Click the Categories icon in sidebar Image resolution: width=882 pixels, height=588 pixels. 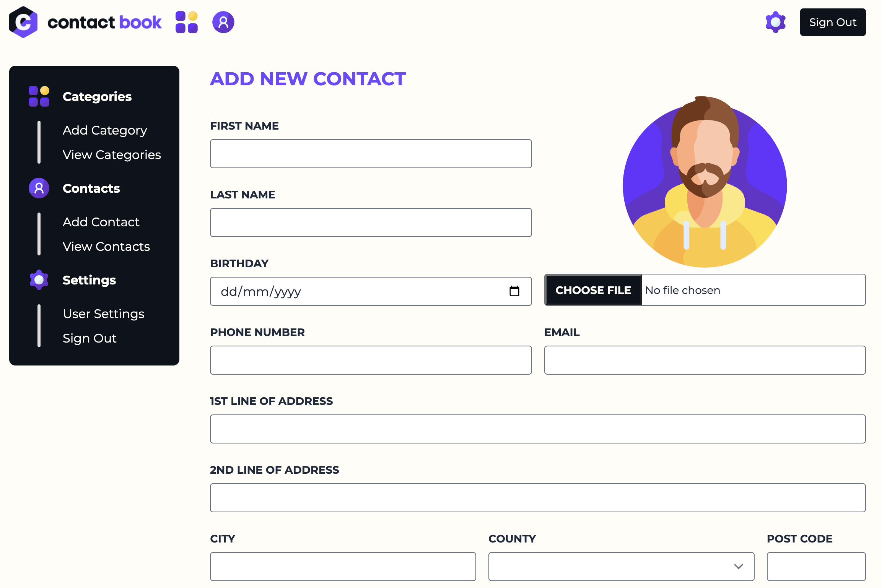38,96
